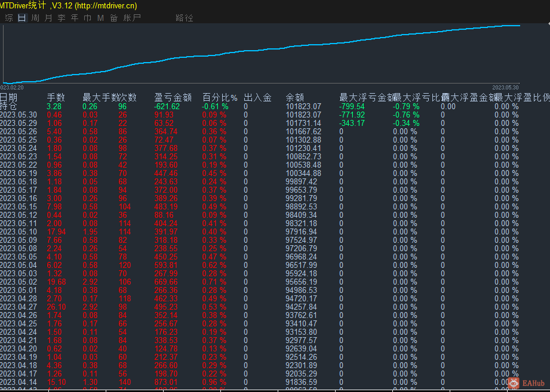Screen dimensions: 550x392
Task: Click lots value 7.98 on 2023.05.15
Action: [54, 206]
